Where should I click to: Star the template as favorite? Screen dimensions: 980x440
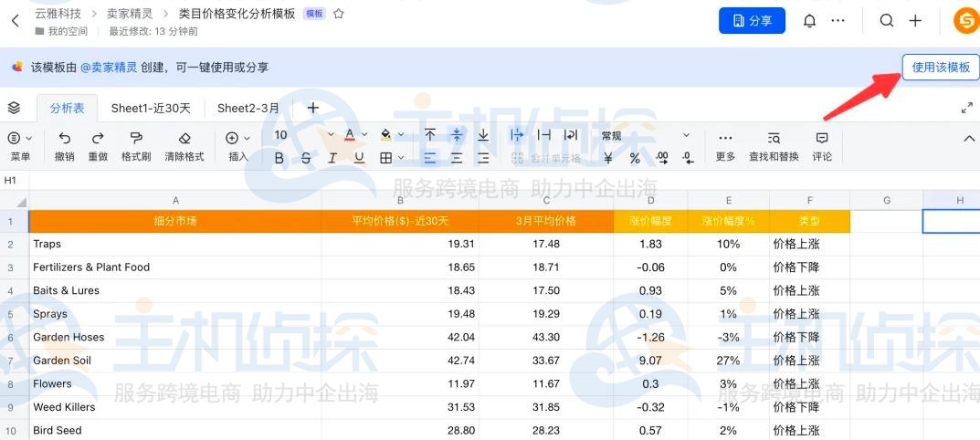pos(339,13)
